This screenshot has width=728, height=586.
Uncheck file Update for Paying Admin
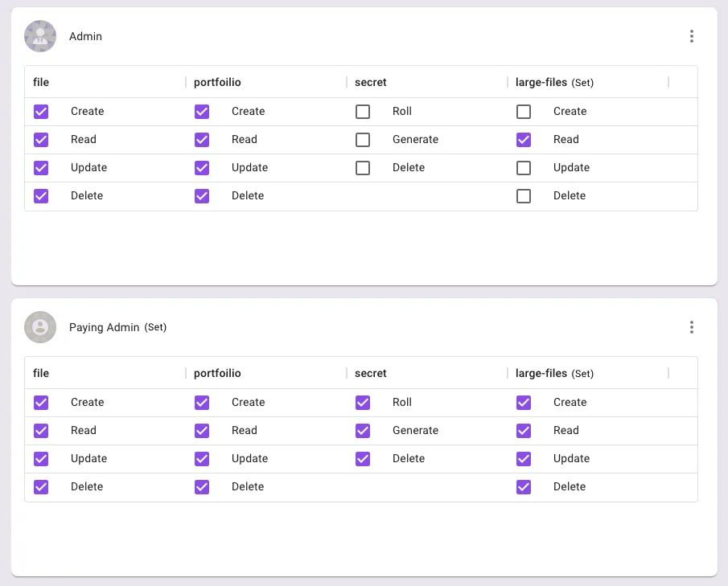click(41, 459)
